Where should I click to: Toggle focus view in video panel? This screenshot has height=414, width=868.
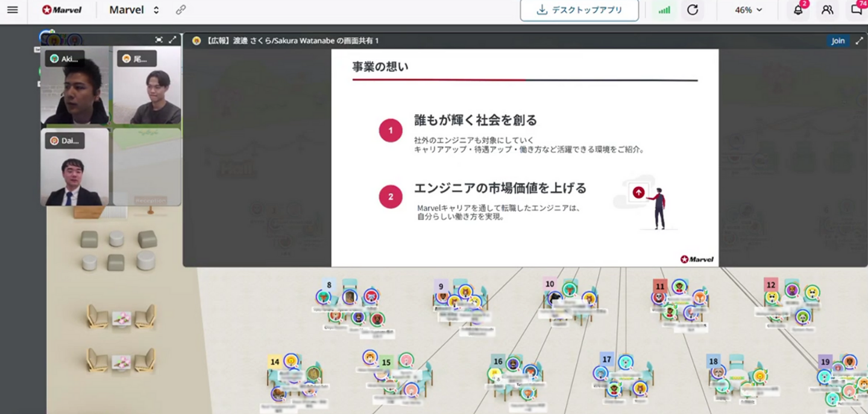tap(159, 40)
